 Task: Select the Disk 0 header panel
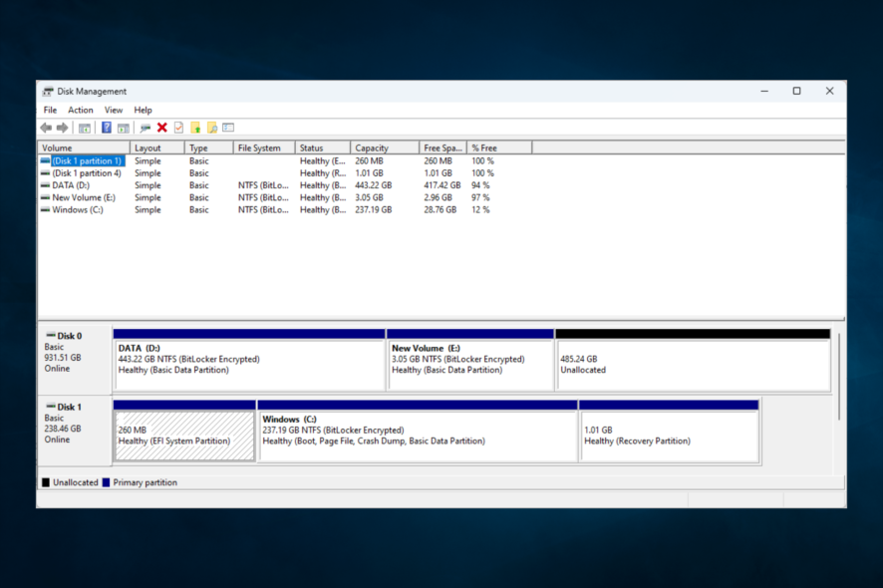pos(75,360)
